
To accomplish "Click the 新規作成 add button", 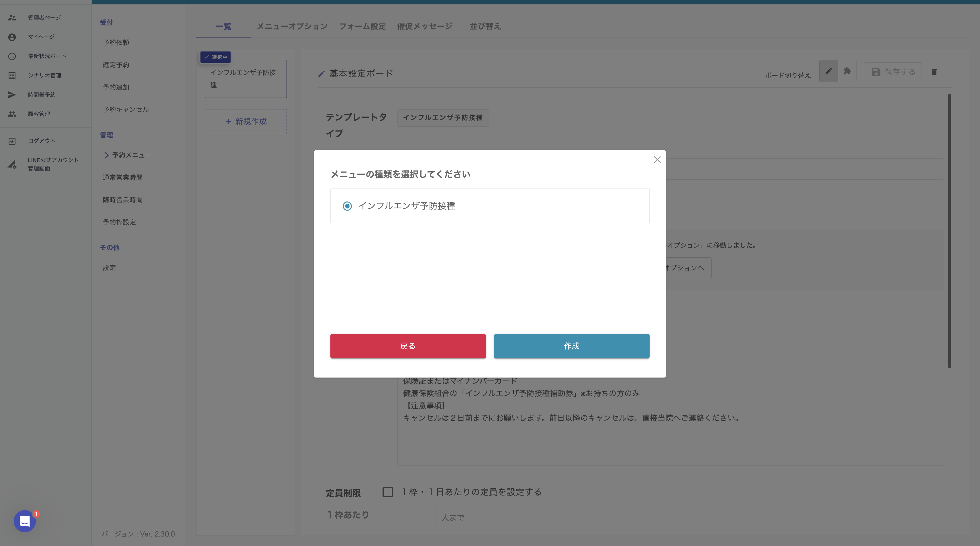I will [246, 122].
